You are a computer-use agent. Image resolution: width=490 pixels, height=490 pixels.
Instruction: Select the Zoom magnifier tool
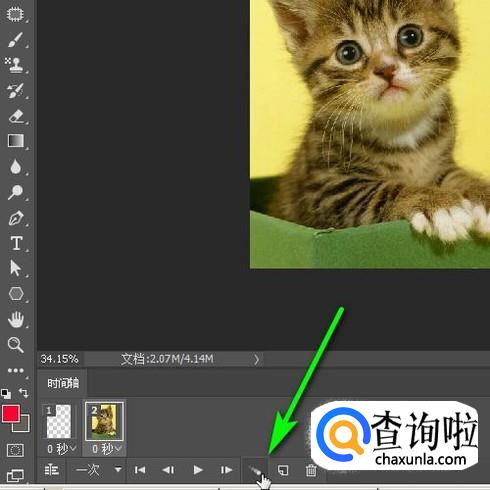click(x=16, y=345)
